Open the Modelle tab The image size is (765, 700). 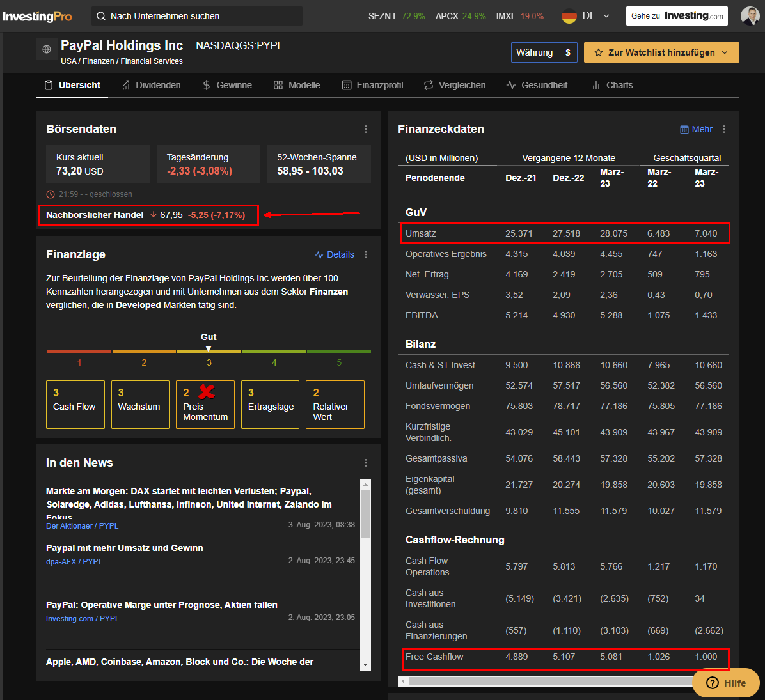click(297, 85)
